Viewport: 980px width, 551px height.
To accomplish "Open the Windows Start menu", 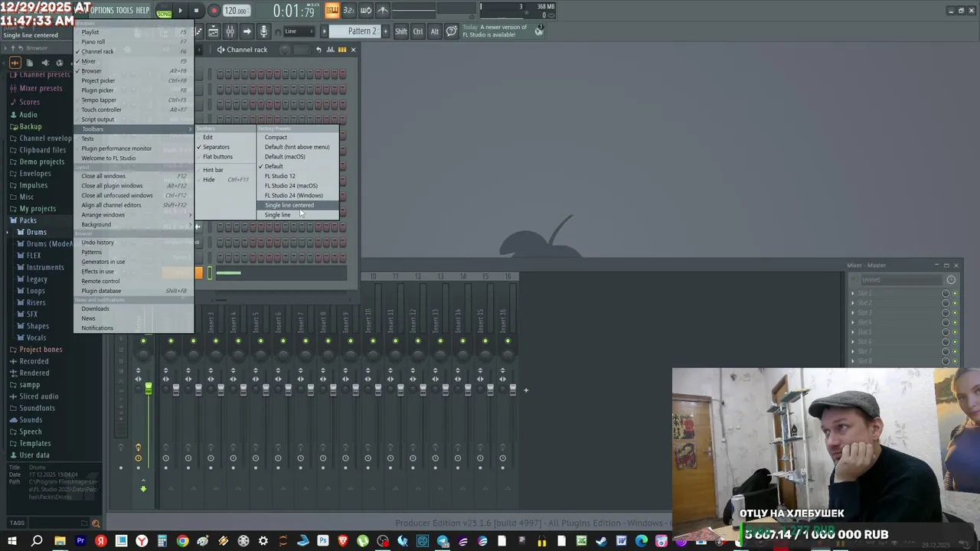I will (11, 541).
